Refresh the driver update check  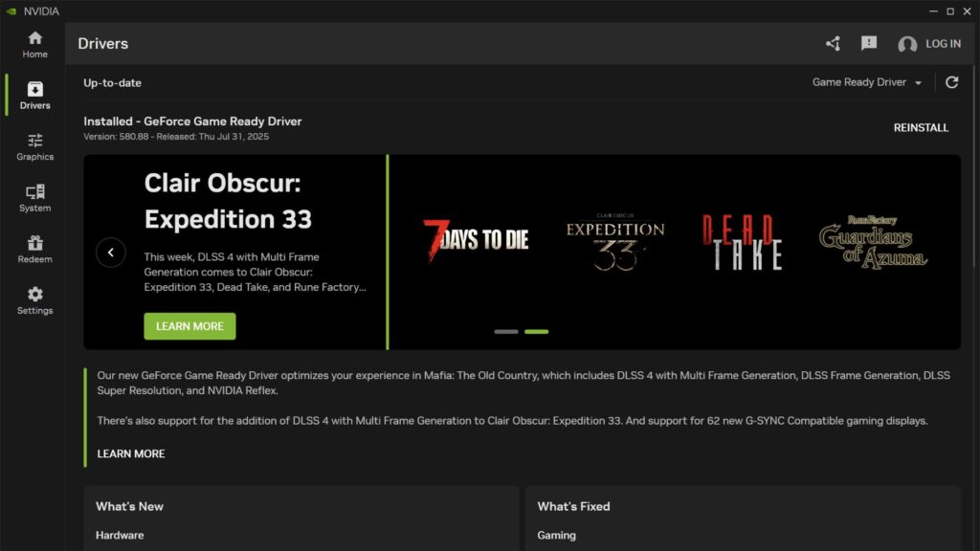[x=951, y=82]
